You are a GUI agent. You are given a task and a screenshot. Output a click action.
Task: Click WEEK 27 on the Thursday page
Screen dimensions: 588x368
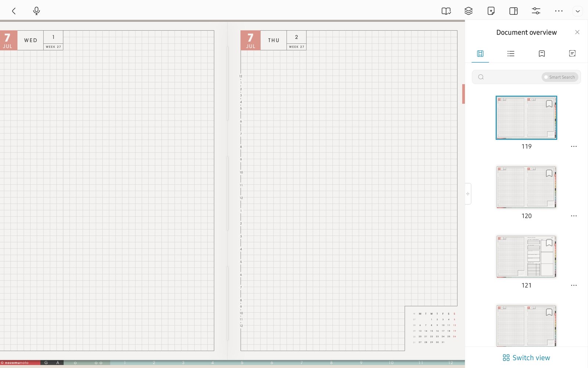(297, 47)
